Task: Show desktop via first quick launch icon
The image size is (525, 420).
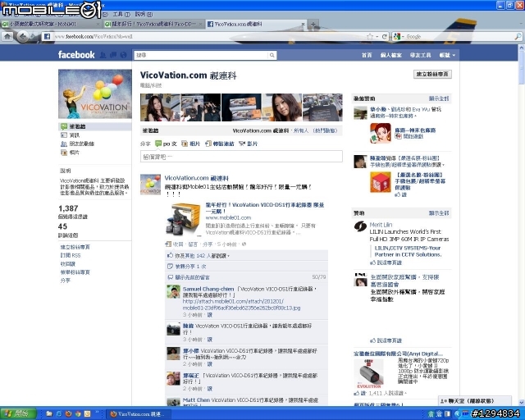Action: pos(49,414)
